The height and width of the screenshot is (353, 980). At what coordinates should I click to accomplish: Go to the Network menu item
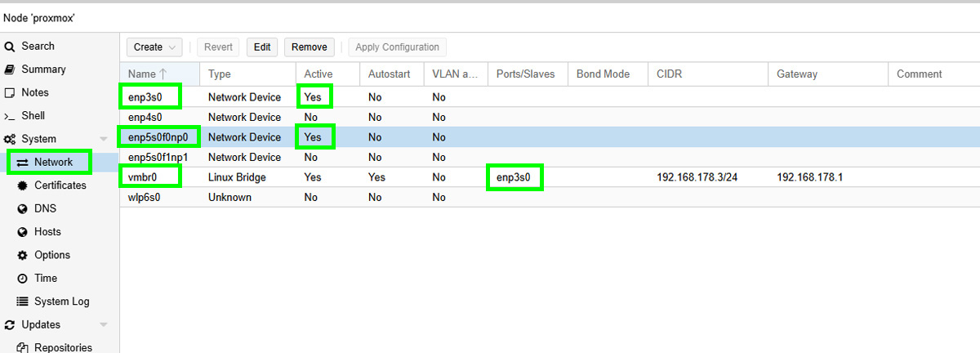click(53, 163)
